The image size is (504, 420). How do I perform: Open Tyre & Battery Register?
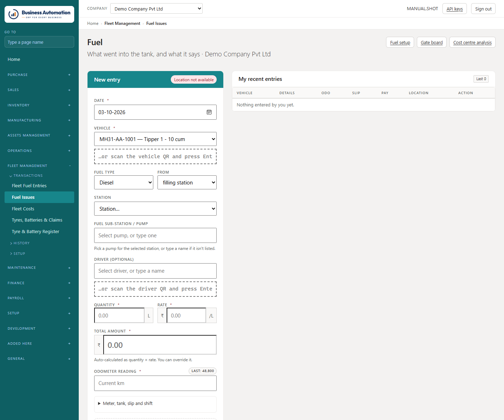click(39, 232)
